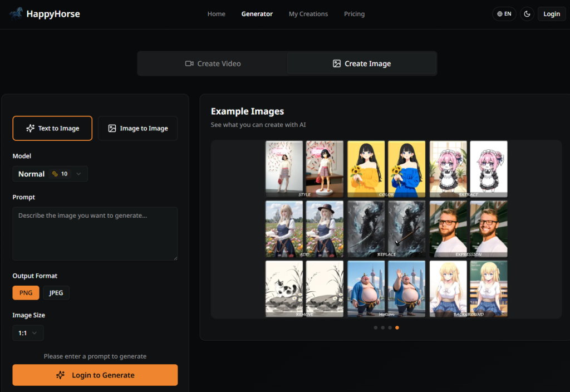Click into the Prompt text area

click(x=95, y=233)
